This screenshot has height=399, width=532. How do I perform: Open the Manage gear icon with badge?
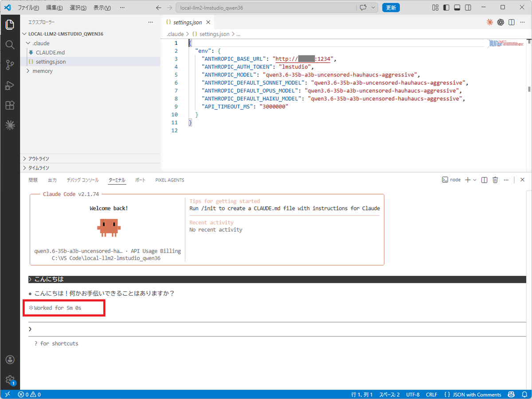pos(10,379)
